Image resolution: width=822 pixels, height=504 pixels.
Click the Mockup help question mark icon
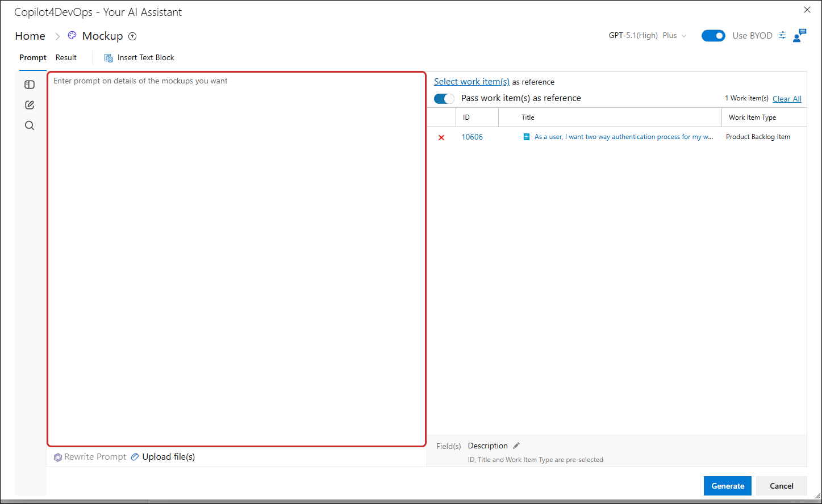[132, 36]
